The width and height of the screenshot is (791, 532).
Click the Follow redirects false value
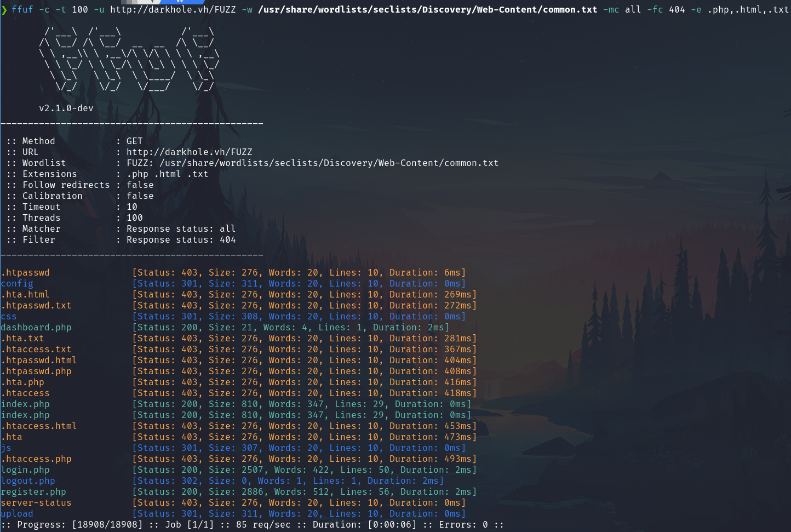click(140, 185)
